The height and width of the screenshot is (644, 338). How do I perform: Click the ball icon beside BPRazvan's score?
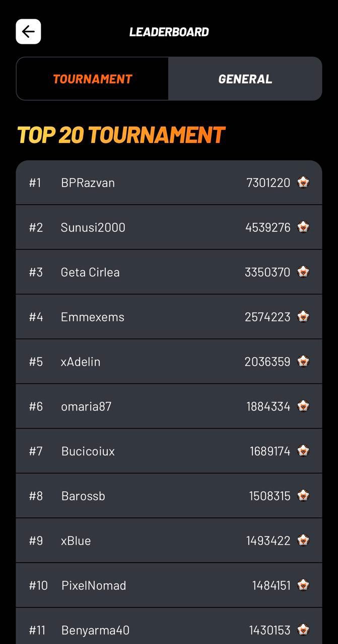(x=304, y=182)
